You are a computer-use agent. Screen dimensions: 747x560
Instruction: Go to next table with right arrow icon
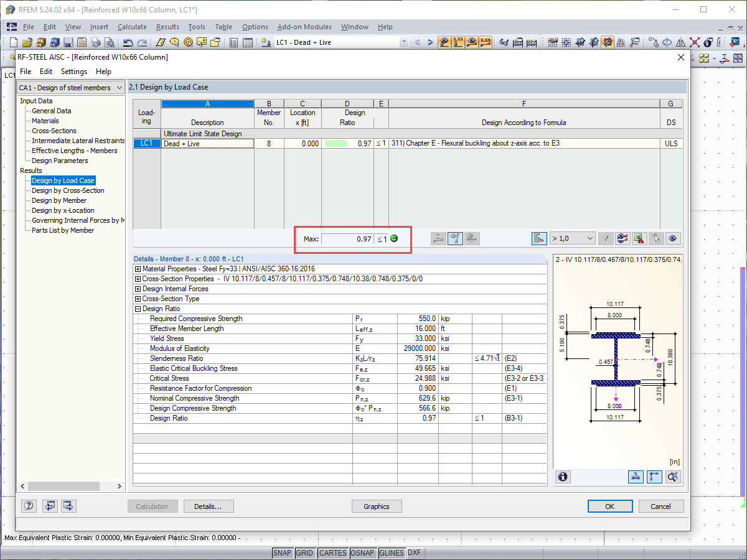68,506
